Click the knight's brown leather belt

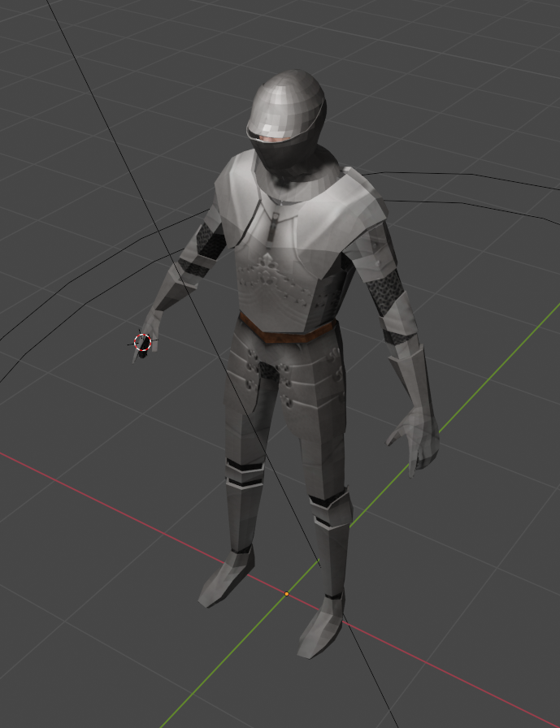click(288, 329)
